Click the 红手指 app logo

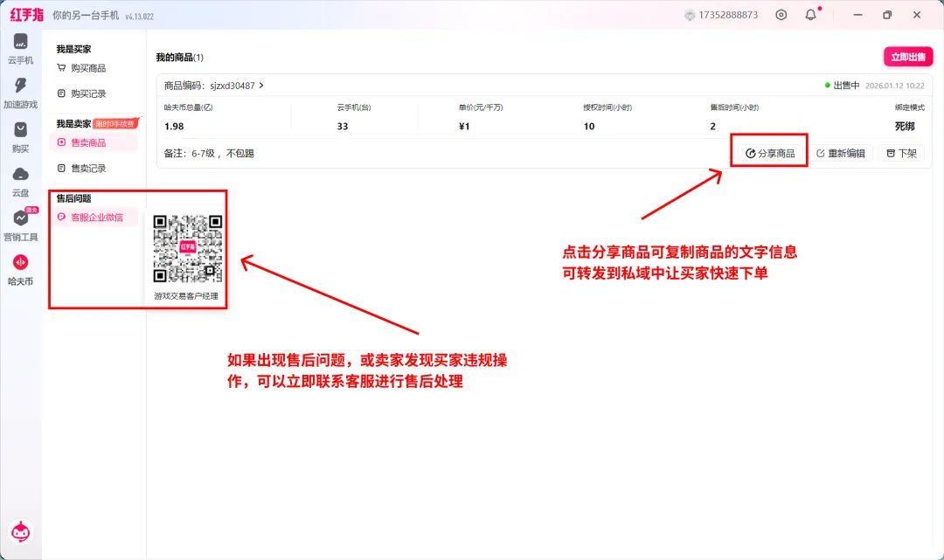click(27, 15)
